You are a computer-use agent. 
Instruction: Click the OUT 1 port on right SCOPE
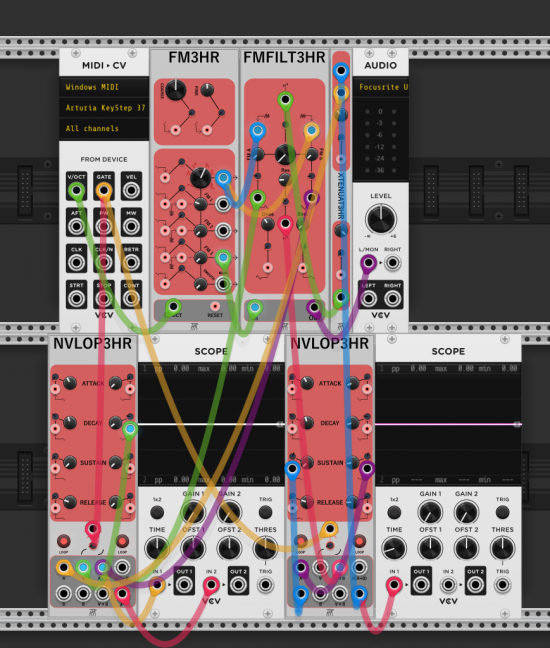coord(421,585)
